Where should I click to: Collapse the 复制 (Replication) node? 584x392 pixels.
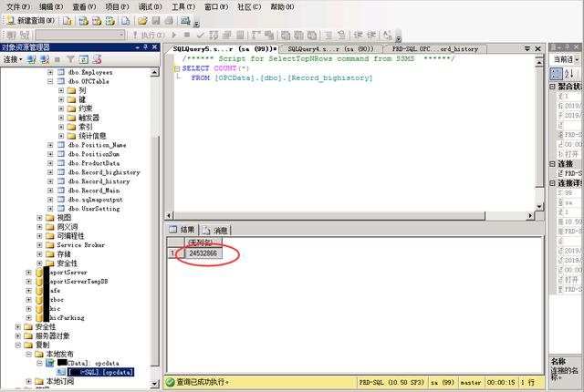(x=18, y=345)
